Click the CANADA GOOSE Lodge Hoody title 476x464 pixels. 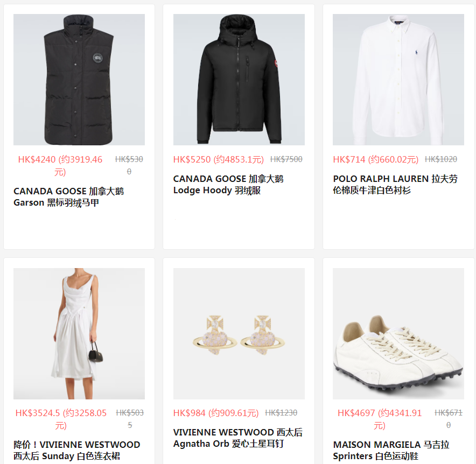228,185
